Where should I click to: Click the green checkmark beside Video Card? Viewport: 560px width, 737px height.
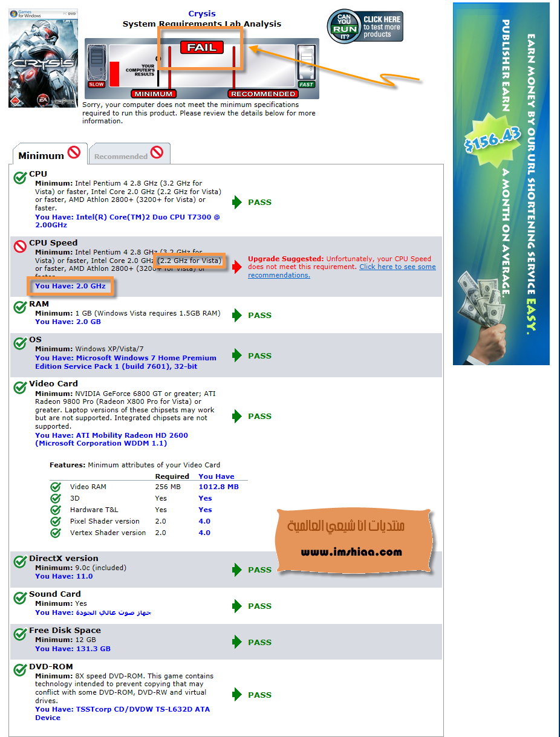[x=19, y=386]
